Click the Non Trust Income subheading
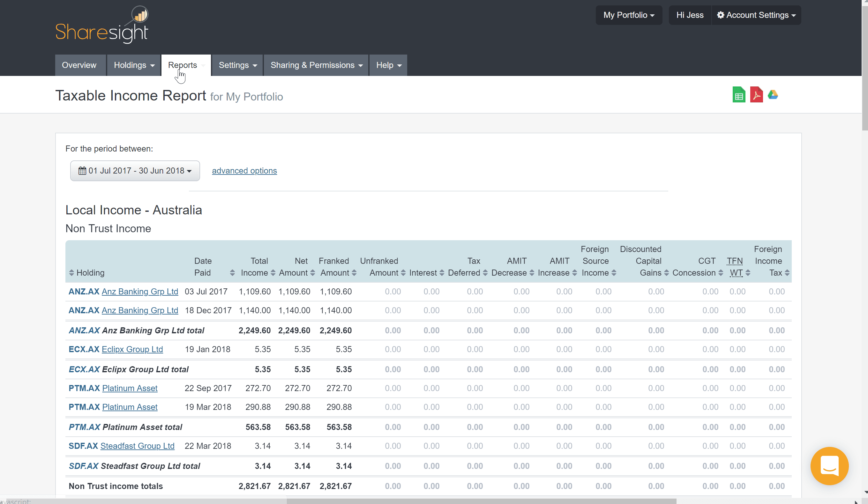This screenshot has height=504, width=868. [108, 229]
